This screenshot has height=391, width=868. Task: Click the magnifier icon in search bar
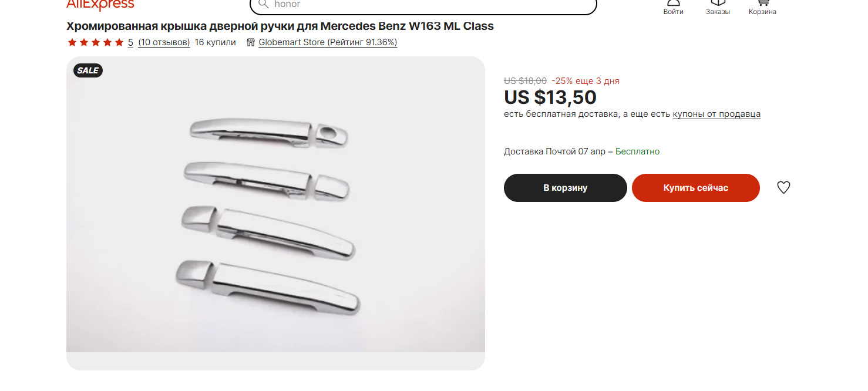263,4
